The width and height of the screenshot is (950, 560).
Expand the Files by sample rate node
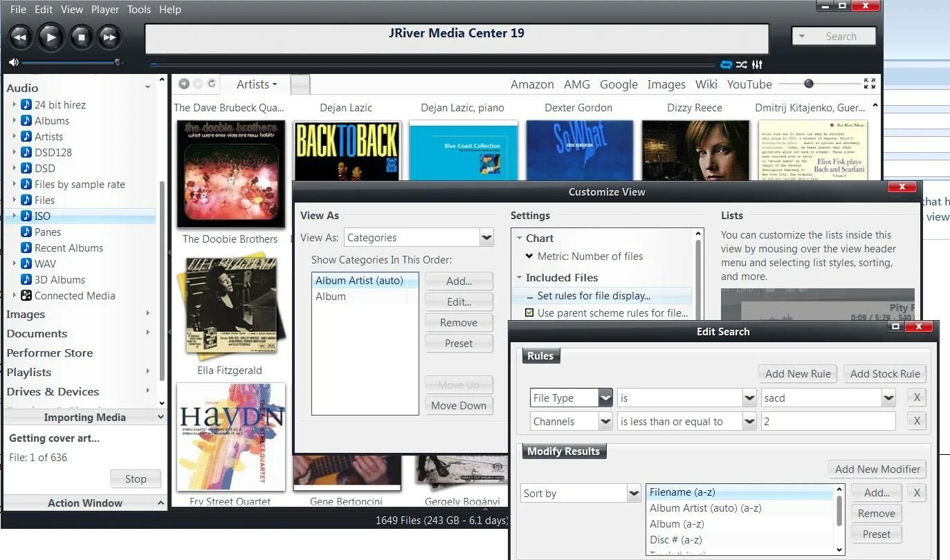pyautogui.click(x=14, y=184)
